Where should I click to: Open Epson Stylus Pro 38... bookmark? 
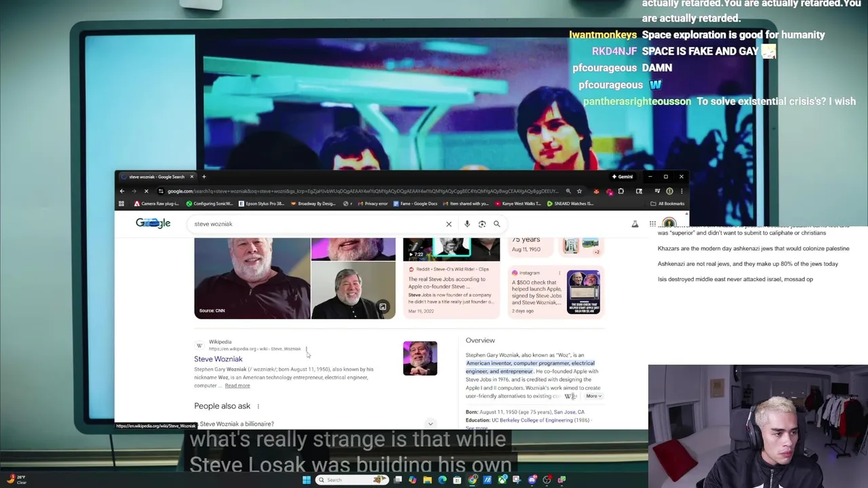pos(262,203)
